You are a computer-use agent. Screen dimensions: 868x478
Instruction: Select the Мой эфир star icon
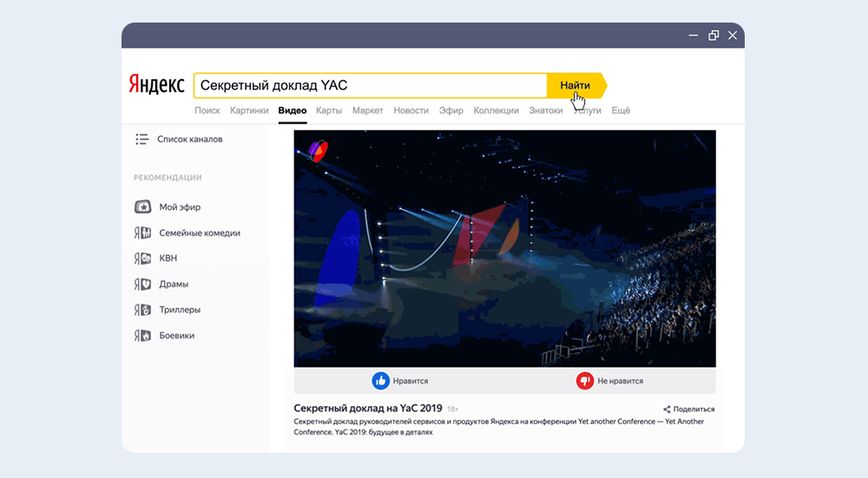coord(142,207)
